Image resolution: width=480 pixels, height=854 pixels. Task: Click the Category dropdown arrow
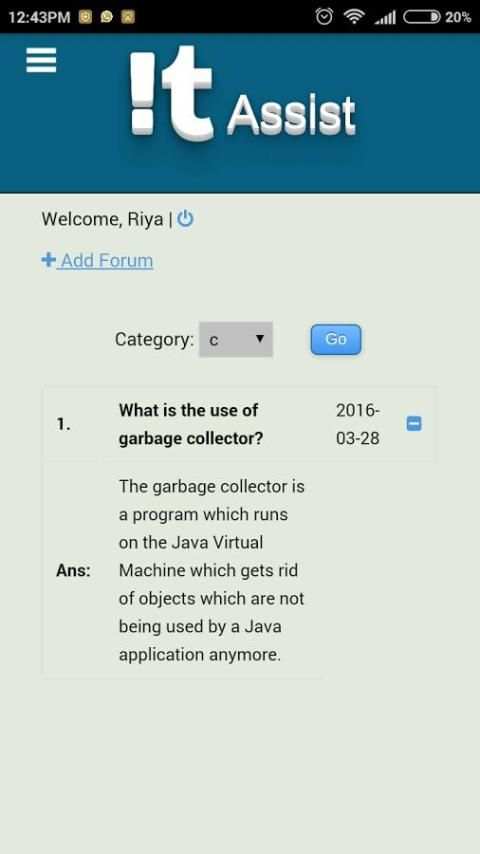pos(260,339)
